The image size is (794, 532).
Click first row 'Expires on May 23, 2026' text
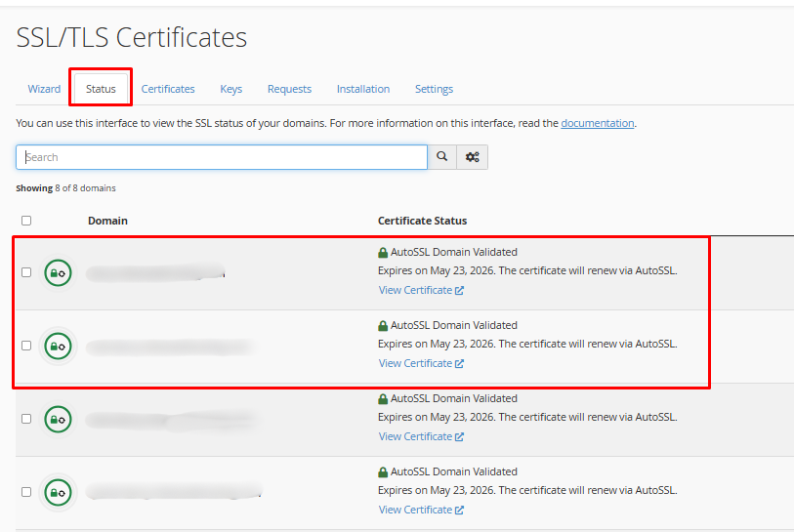(437, 270)
